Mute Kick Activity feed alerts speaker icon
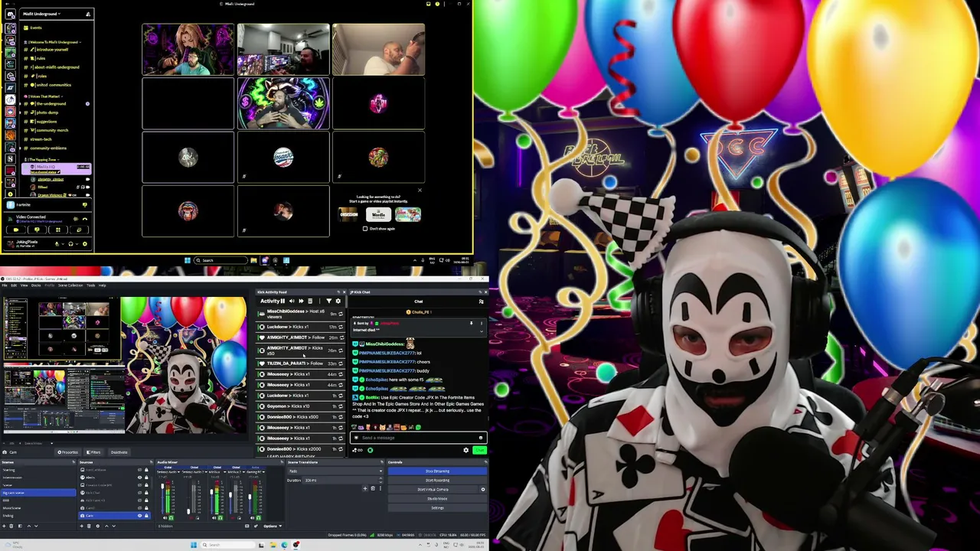Viewport: 980px width, 551px height. [292, 301]
